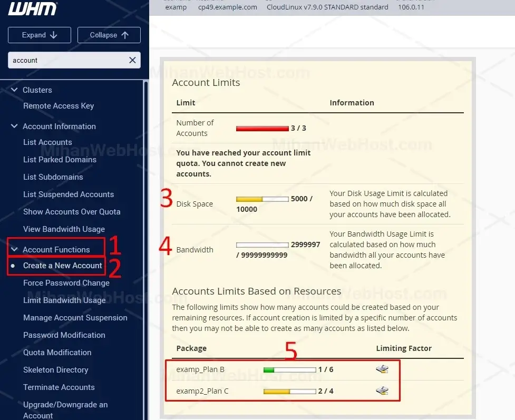Image resolution: width=515 pixels, height=420 pixels.
Task: Collapse the Clusters section
Action: click(15, 90)
